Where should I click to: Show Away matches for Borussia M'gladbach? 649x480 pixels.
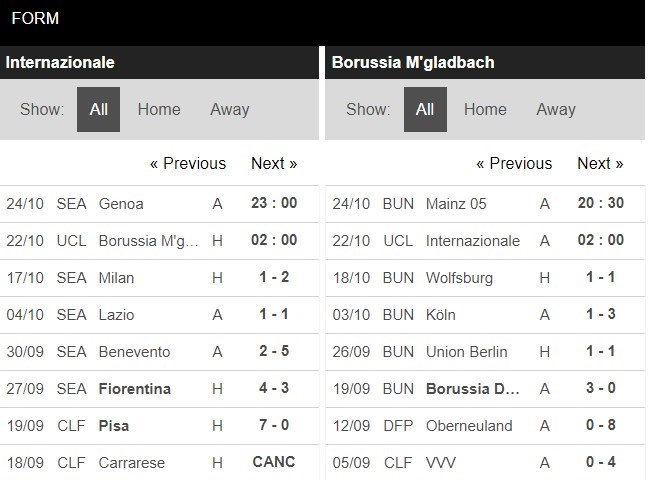(x=556, y=109)
